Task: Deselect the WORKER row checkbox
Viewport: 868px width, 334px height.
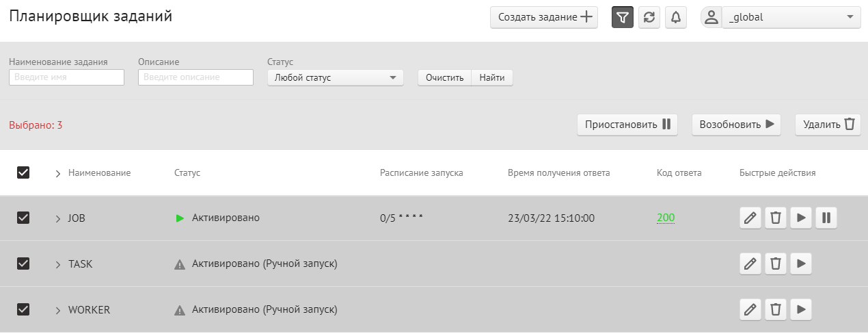Action: pyautogui.click(x=23, y=309)
